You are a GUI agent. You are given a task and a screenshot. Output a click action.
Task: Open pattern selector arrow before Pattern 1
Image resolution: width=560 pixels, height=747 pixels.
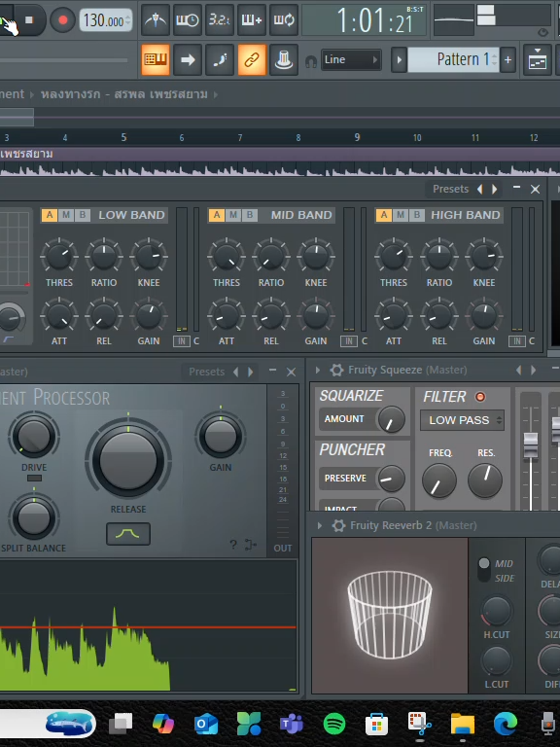pos(399,60)
